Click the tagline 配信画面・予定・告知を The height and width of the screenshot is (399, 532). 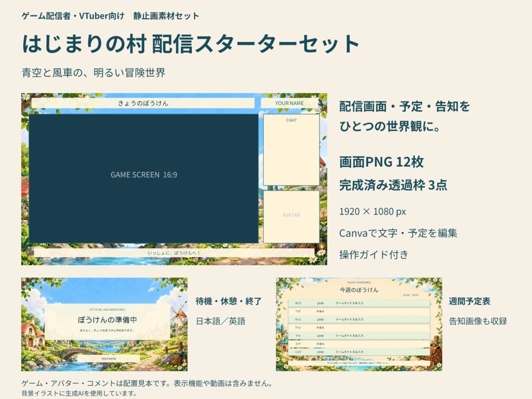point(404,107)
